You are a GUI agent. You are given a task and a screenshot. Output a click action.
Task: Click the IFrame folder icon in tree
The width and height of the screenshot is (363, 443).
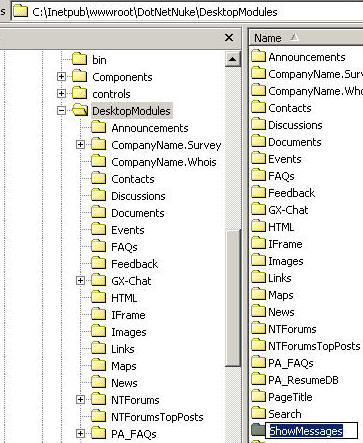98,314
